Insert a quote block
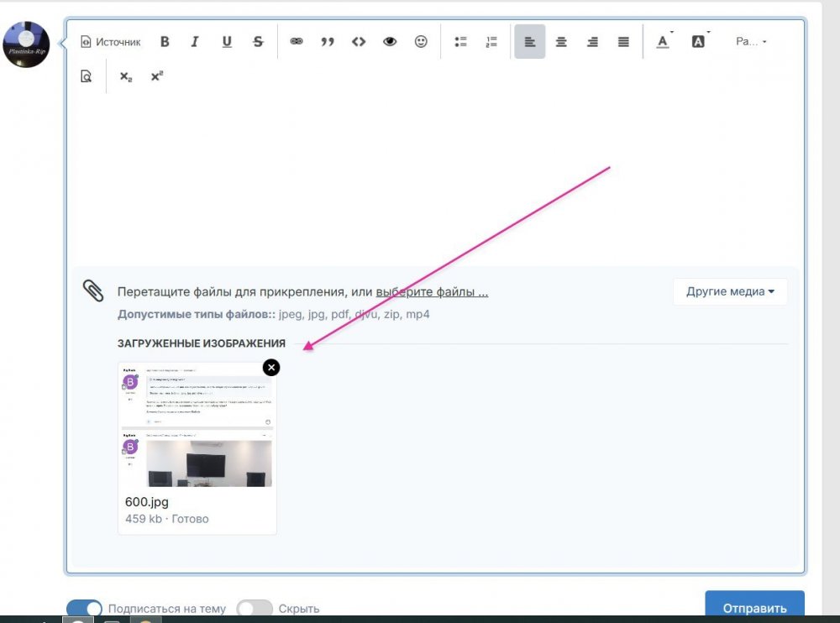 [328, 42]
